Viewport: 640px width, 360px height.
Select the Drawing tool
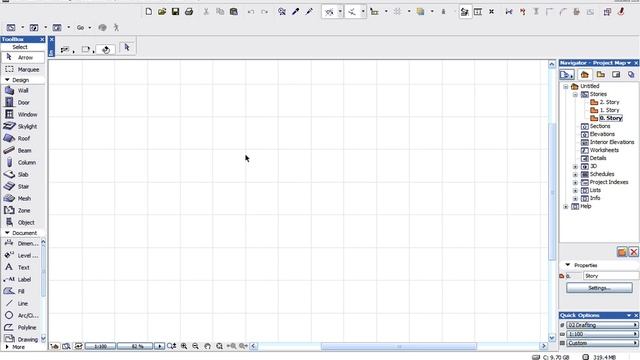(20, 339)
